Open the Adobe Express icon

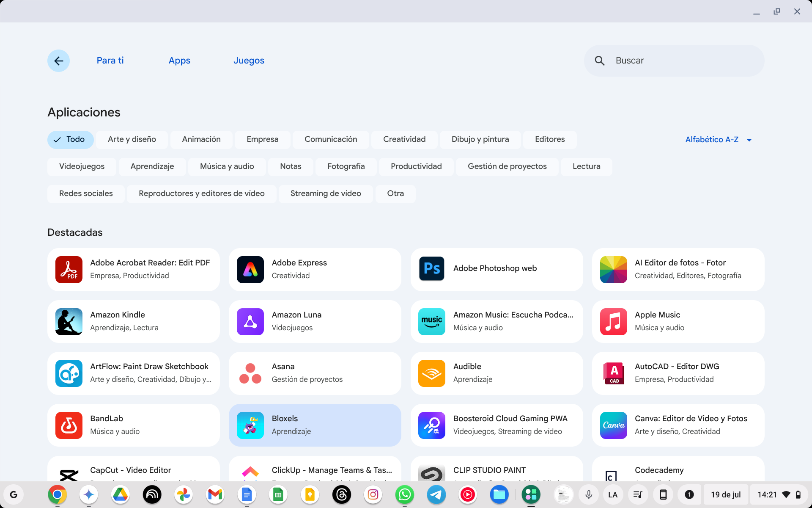tap(250, 270)
